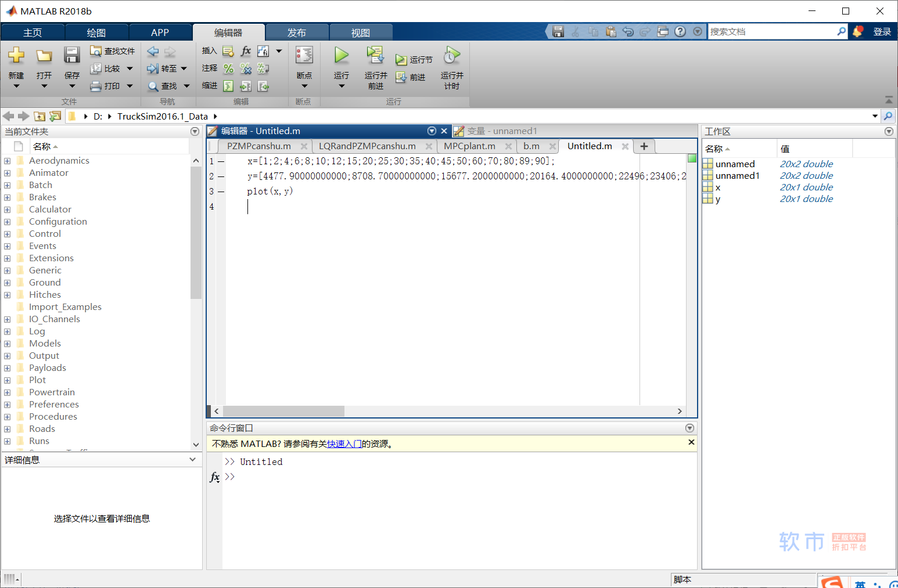This screenshot has width=898, height=588.
Task: Click the fixed-point data icon
Action: coord(263,51)
